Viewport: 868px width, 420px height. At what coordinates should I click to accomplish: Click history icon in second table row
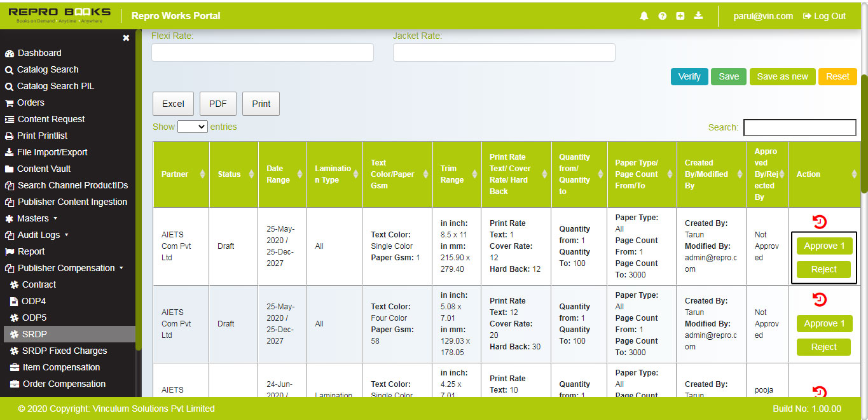click(x=820, y=299)
